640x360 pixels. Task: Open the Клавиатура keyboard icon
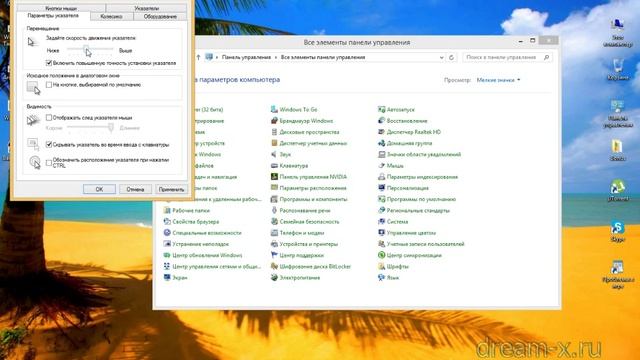(274, 166)
